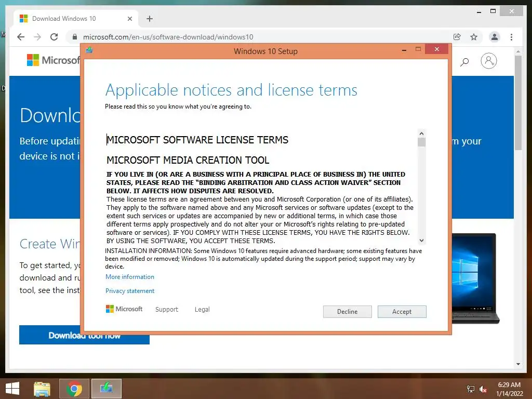
Task: Click the license terms scrollbar thumb
Action: [x=421, y=142]
